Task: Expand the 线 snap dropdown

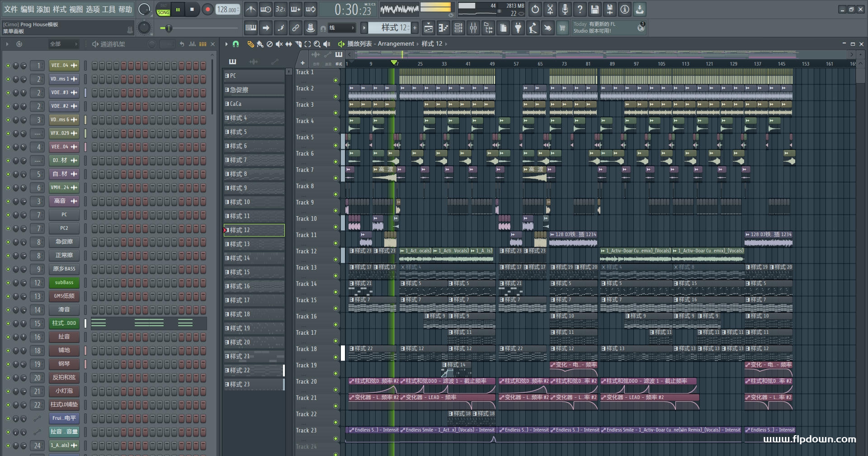Action: [x=341, y=28]
